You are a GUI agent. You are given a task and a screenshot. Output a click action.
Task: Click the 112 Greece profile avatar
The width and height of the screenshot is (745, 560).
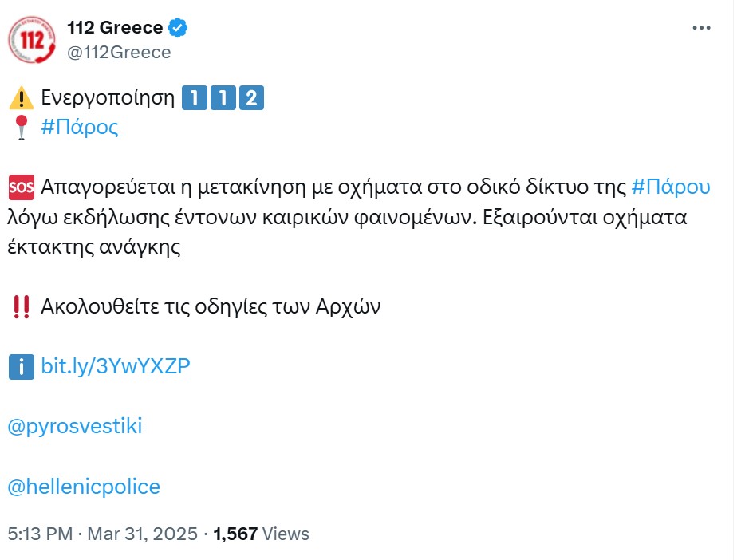pyautogui.click(x=32, y=39)
